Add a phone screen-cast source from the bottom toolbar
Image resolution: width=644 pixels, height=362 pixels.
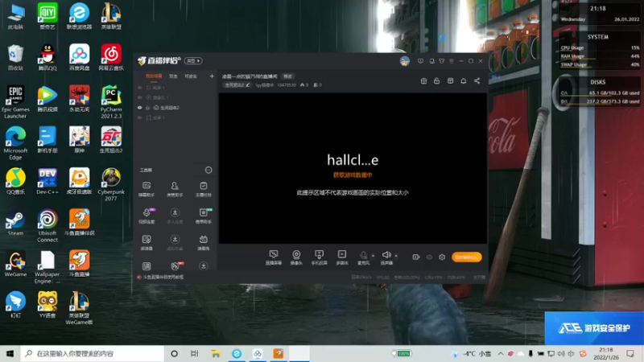coord(319,257)
